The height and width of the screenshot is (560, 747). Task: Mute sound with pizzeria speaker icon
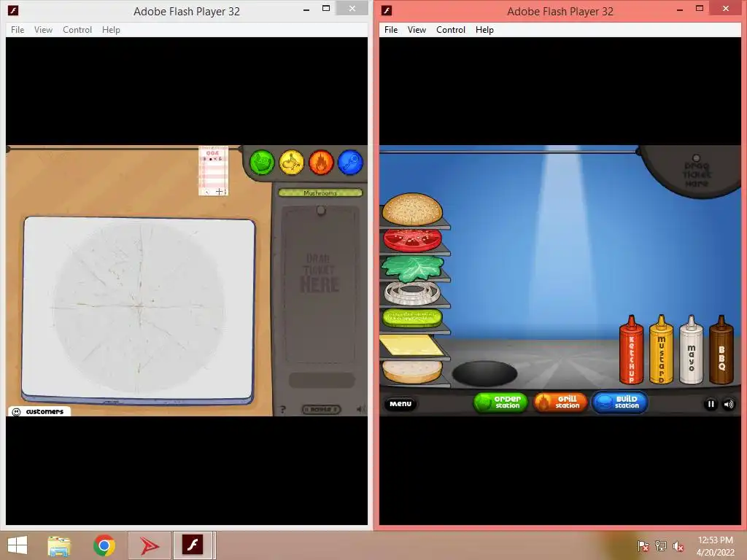[x=361, y=409]
